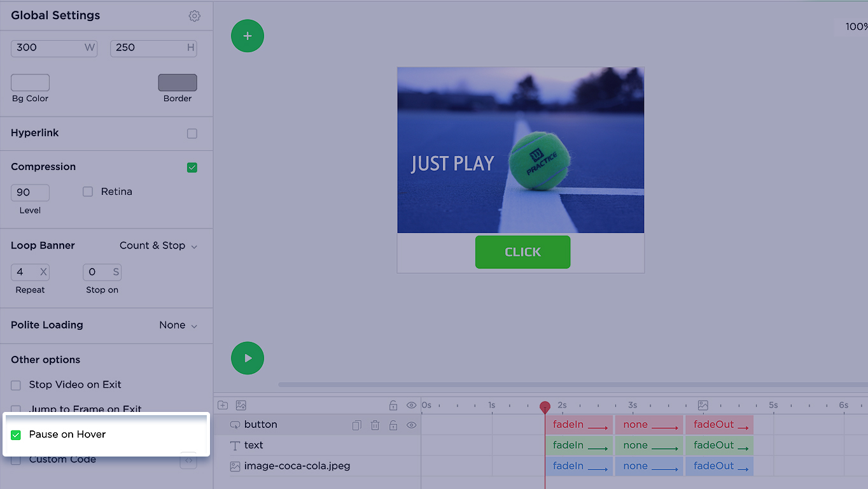Enable the Hyperlink checkbox

click(192, 134)
